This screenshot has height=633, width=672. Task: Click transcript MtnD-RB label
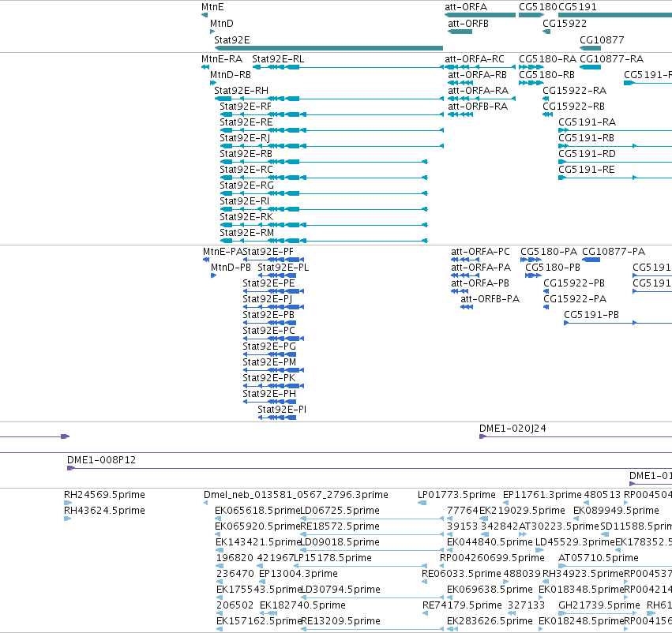click(x=230, y=74)
